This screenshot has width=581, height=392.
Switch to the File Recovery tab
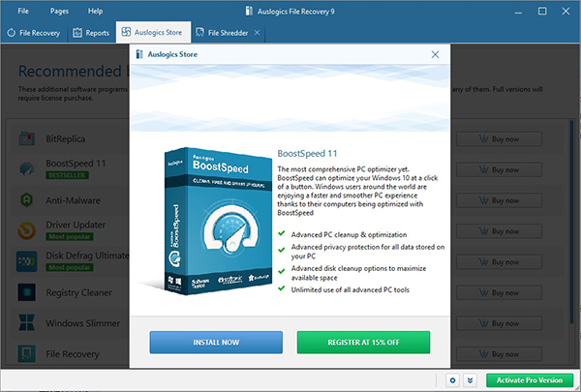click(x=33, y=33)
